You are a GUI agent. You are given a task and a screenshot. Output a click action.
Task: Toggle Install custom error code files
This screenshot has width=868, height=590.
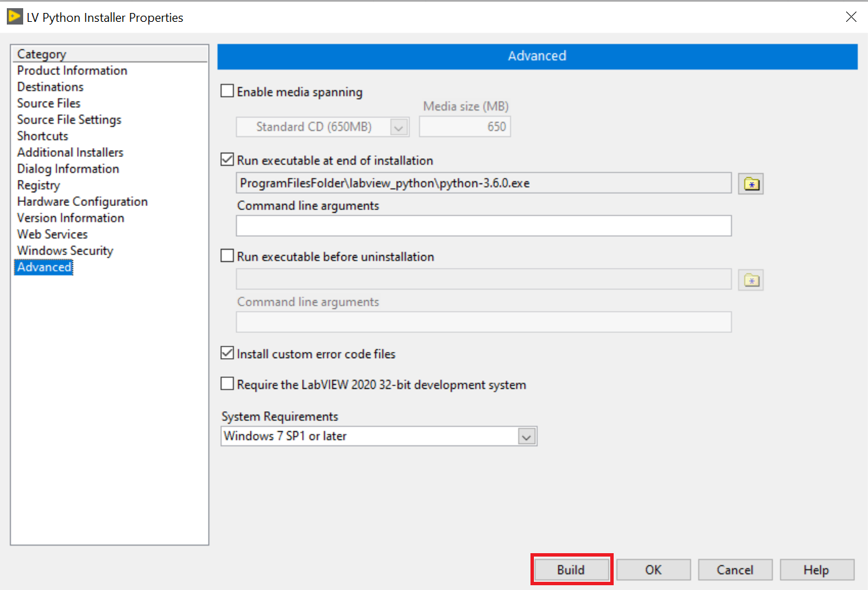point(227,353)
